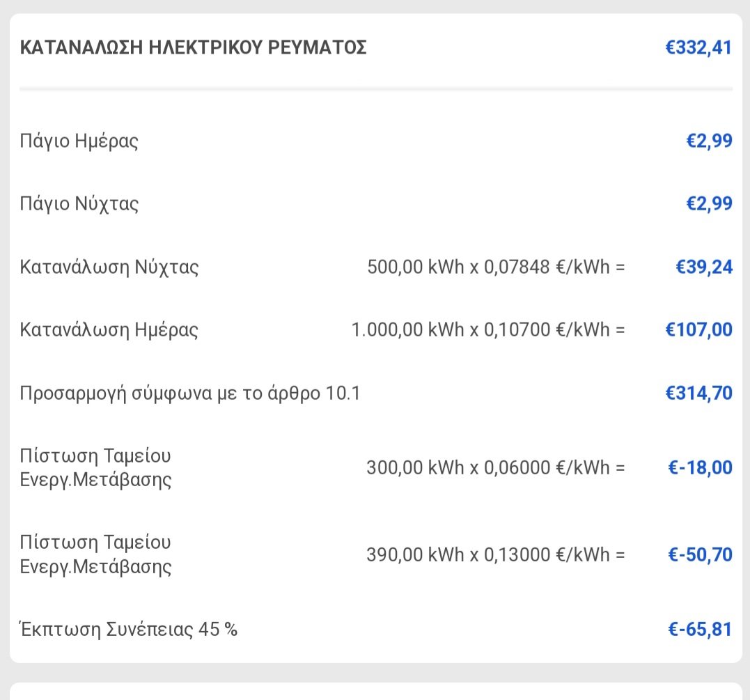
Task: Click the 300,00 kWh credit calculation text
Action: [x=496, y=467]
